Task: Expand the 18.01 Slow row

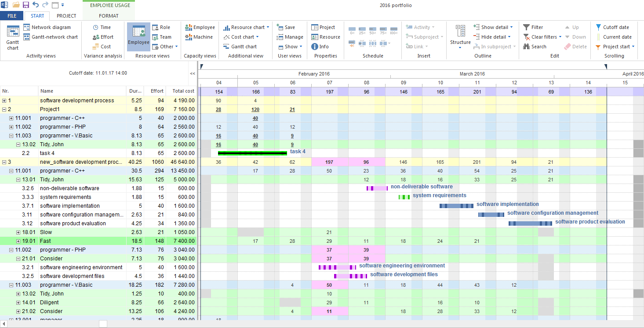Action: tap(18, 232)
